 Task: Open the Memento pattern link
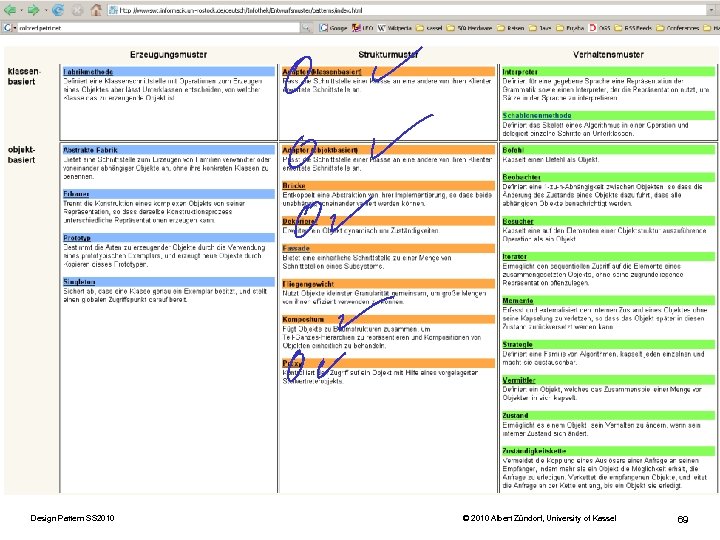click(518, 301)
